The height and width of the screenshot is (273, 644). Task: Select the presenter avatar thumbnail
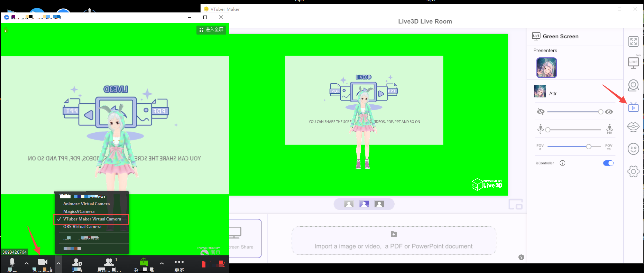[546, 67]
